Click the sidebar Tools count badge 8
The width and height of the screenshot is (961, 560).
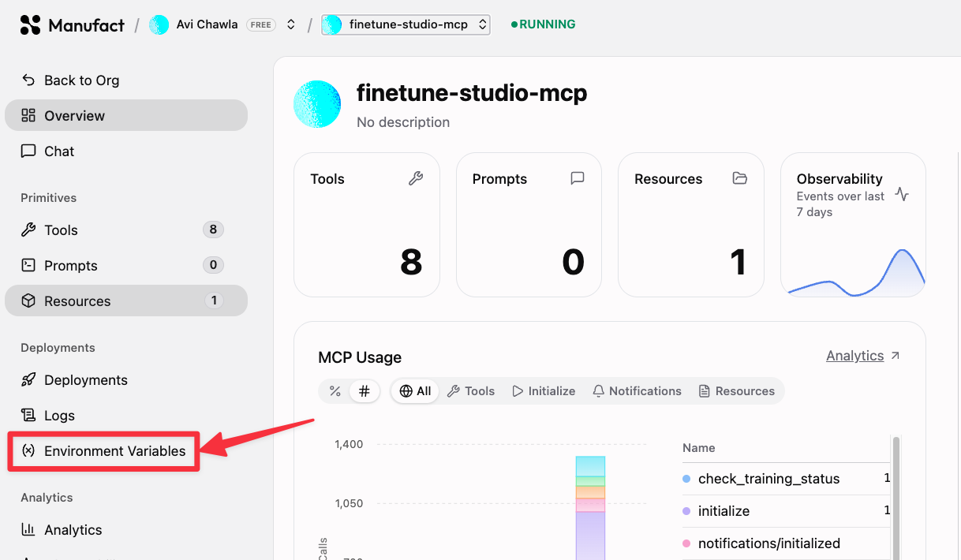(x=213, y=230)
